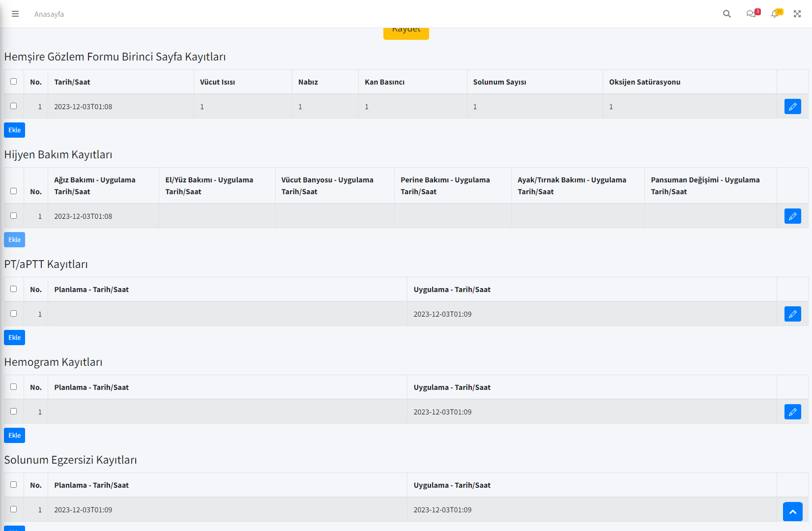Edit the Hijyen Bakım record row
Viewport: 812px width, 531px height.
pyautogui.click(x=792, y=216)
